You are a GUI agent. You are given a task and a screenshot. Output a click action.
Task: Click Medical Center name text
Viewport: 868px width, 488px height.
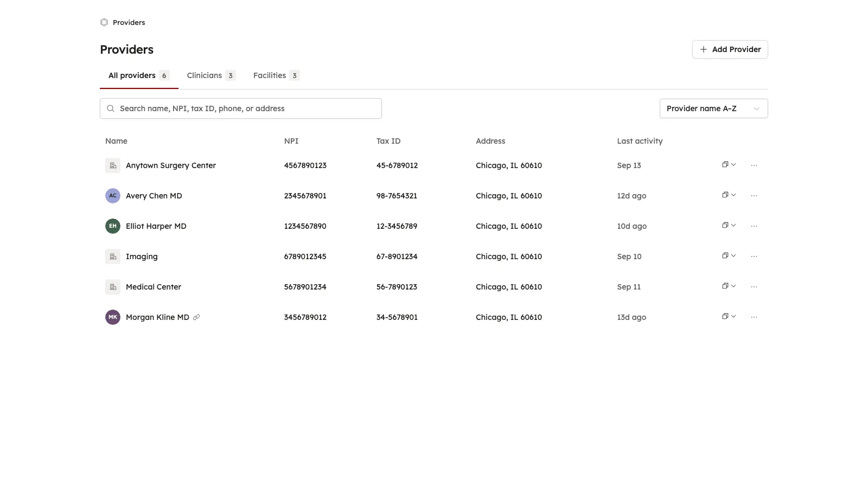point(154,287)
